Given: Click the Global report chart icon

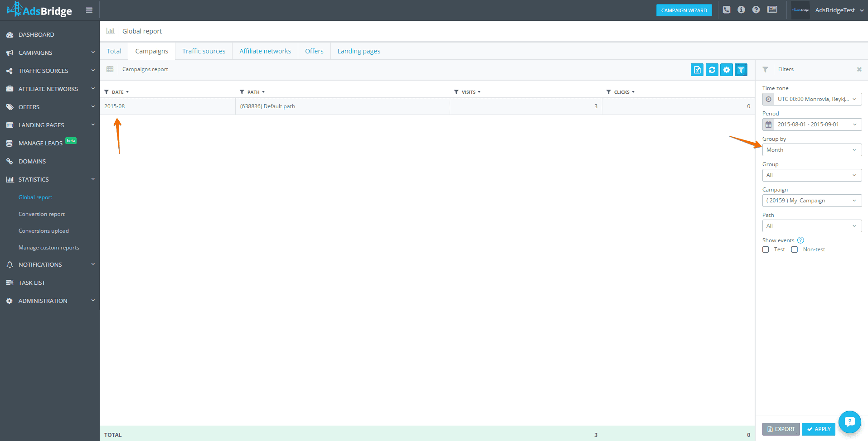Looking at the screenshot, I should [110, 31].
